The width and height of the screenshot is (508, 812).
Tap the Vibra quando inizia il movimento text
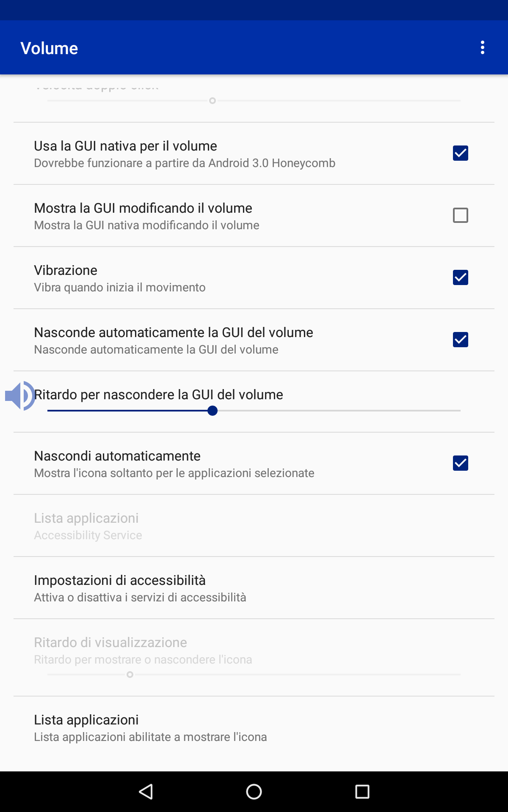point(120,288)
